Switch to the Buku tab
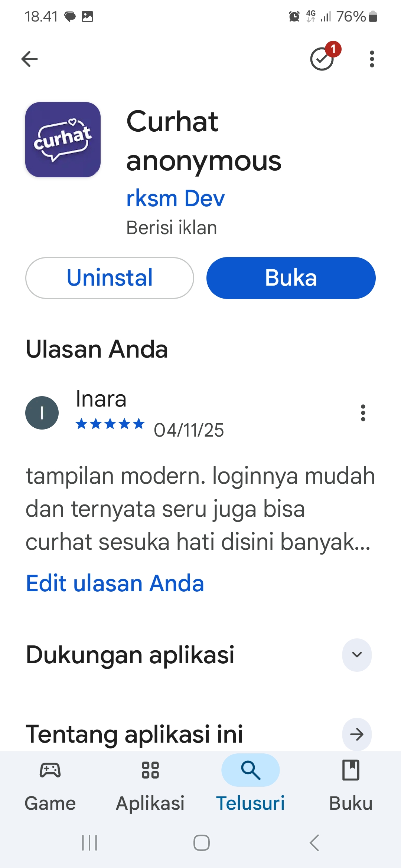The height and width of the screenshot is (868, 401). click(351, 785)
